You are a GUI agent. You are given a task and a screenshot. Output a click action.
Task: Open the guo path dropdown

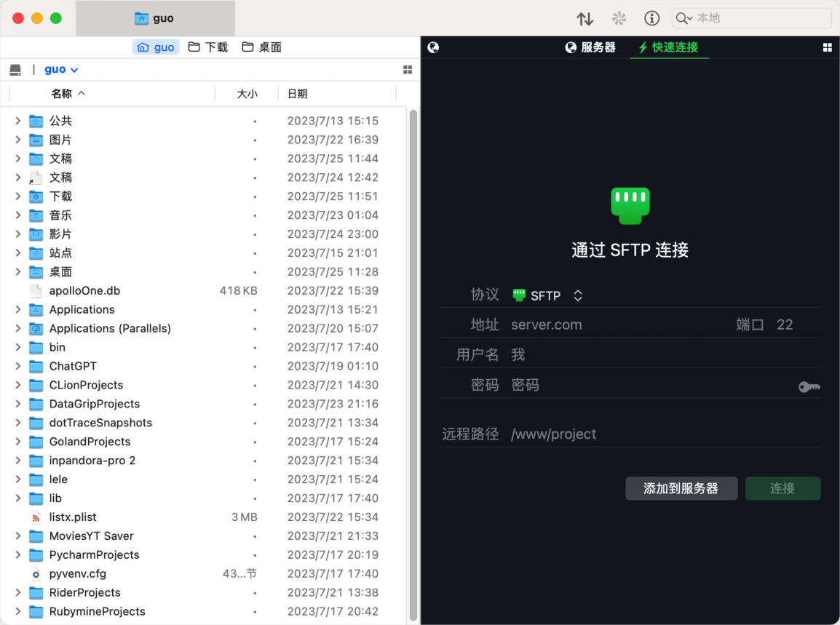point(62,70)
